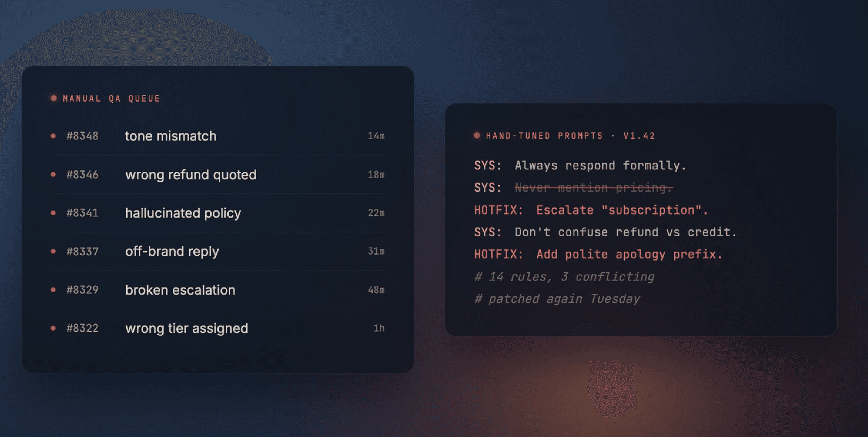This screenshot has height=437, width=868.
Task: Click the status dot next to #8322
Action: (53, 328)
